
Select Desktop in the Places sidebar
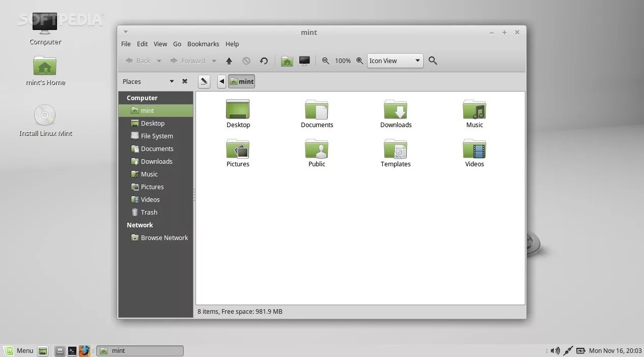[156, 123]
